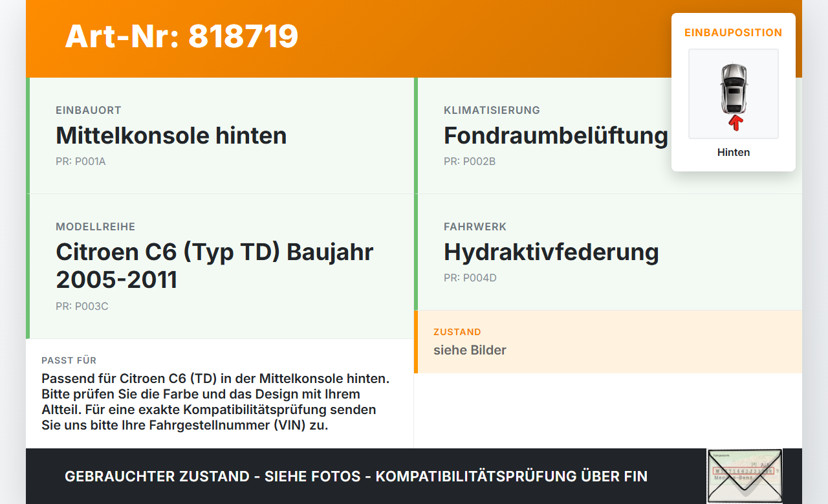Select the Art-Nr: 818719 heading
Image resolution: width=828 pixels, height=504 pixels.
coord(182,36)
